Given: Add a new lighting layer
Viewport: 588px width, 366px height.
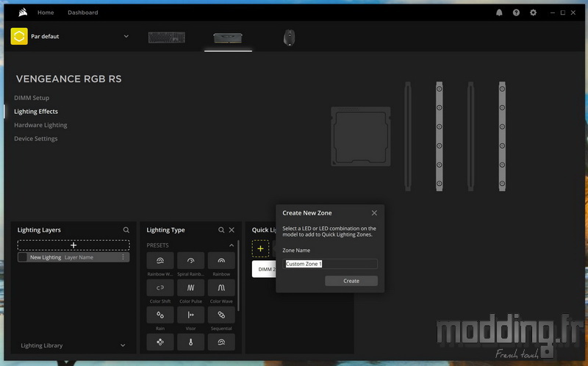Looking at the screenshot, I should click(x=73, y=245).
